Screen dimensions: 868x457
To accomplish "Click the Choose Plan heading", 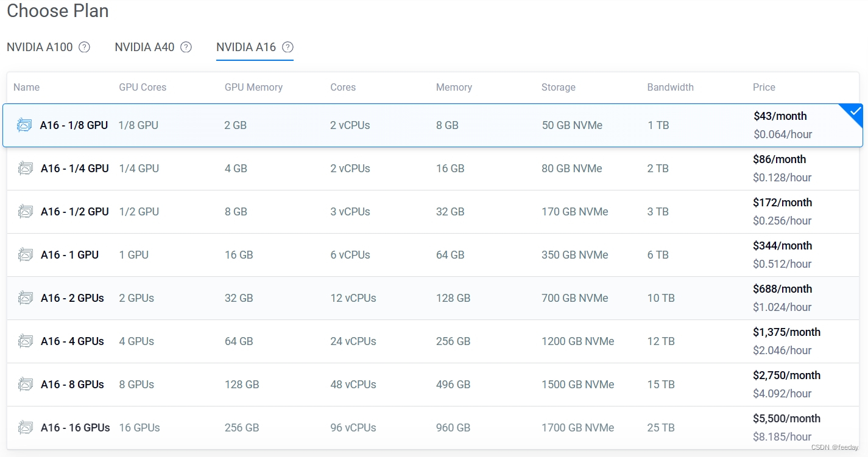I will [58, 11].
